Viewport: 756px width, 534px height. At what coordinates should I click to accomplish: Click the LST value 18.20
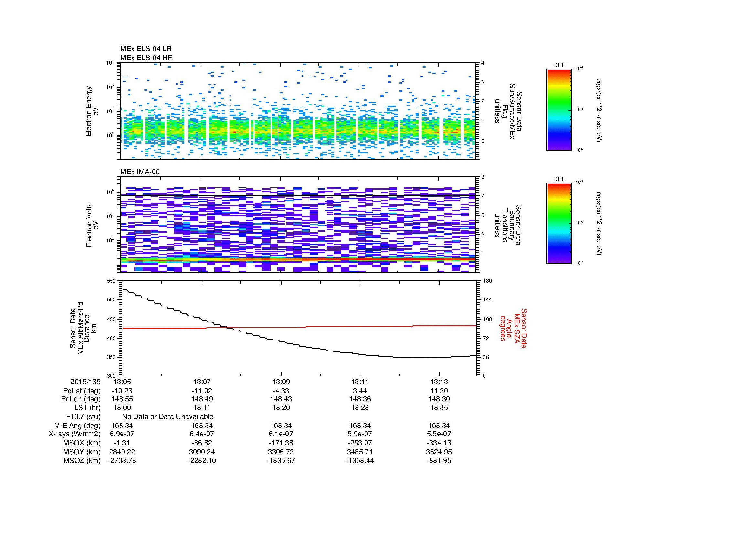pos(281,408)
